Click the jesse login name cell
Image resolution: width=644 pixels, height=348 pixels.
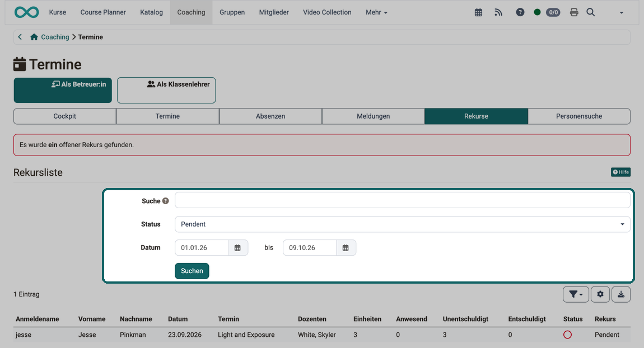(x=24, y=335)
